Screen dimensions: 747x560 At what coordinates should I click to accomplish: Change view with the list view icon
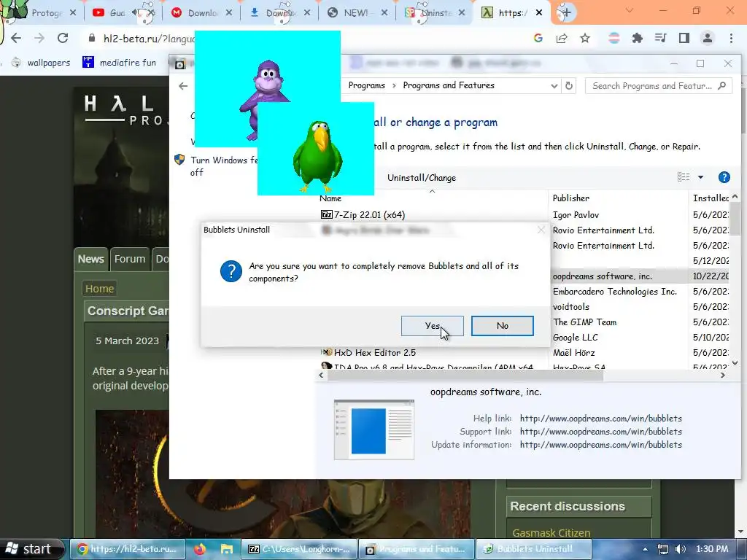684,177
